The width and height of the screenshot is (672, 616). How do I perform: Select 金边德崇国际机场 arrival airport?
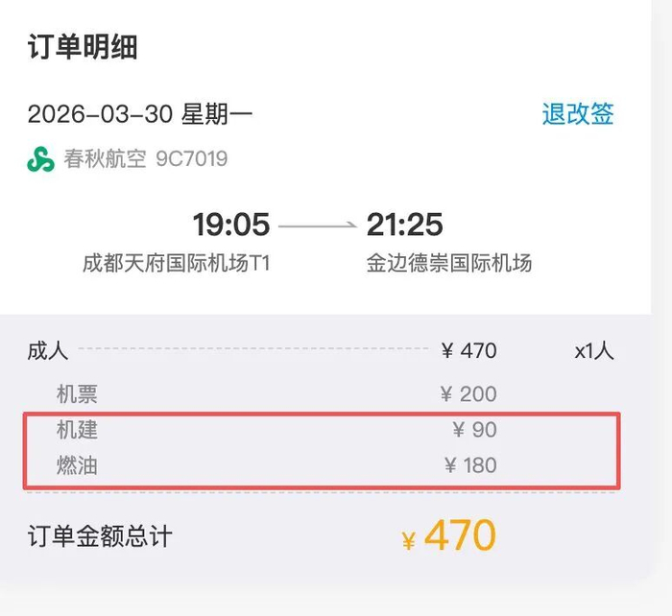(x=448, y=263)
